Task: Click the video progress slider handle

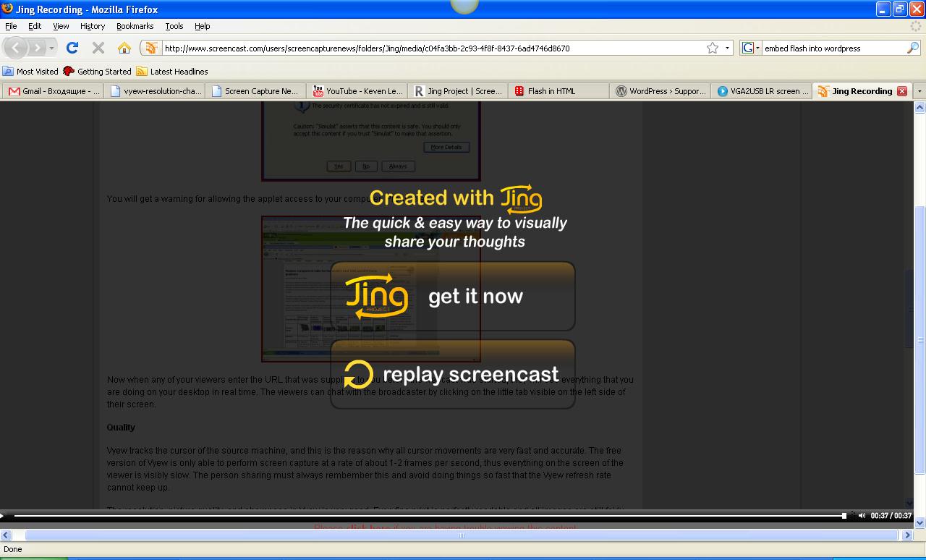Action: 844,516
